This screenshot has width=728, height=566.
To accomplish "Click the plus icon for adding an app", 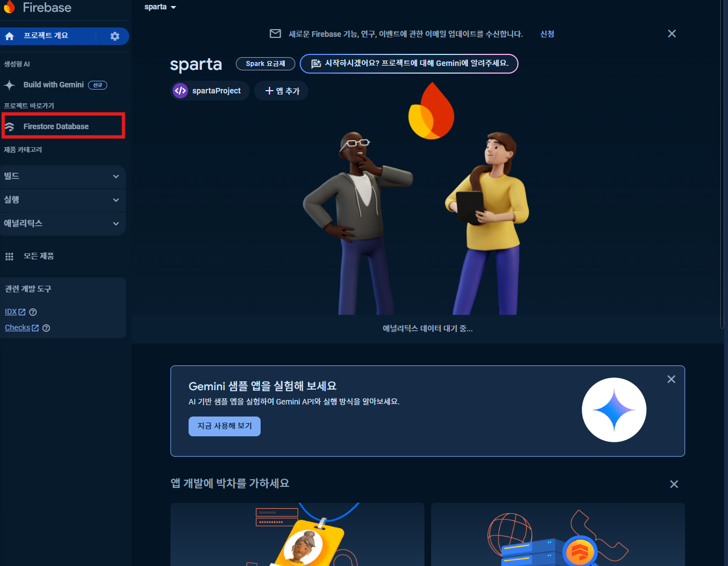I will coord(269,91).
